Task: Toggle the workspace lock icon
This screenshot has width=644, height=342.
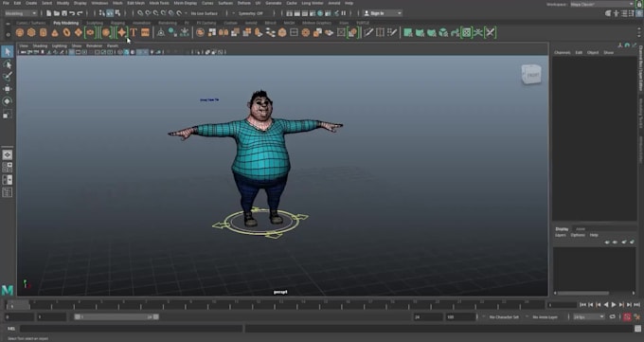Action: 639,4
